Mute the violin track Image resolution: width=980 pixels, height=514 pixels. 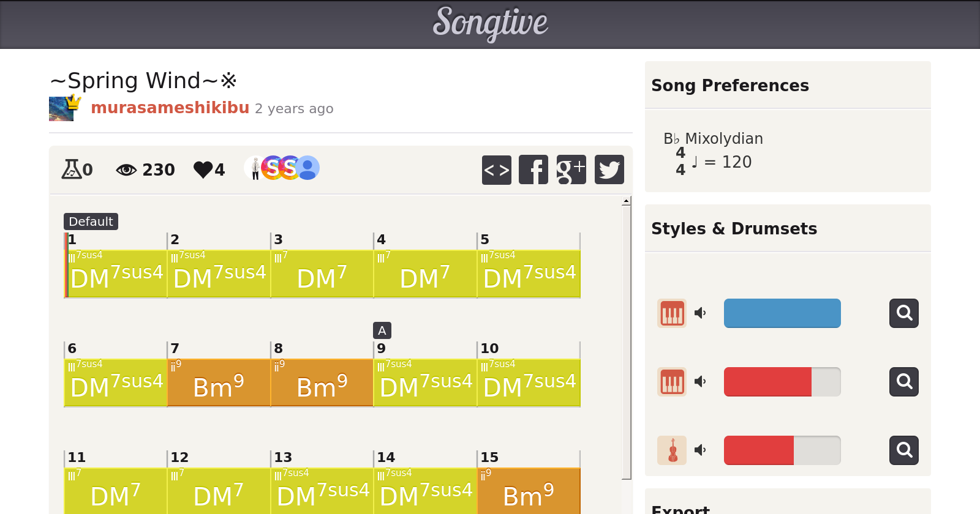pos(700,450)
